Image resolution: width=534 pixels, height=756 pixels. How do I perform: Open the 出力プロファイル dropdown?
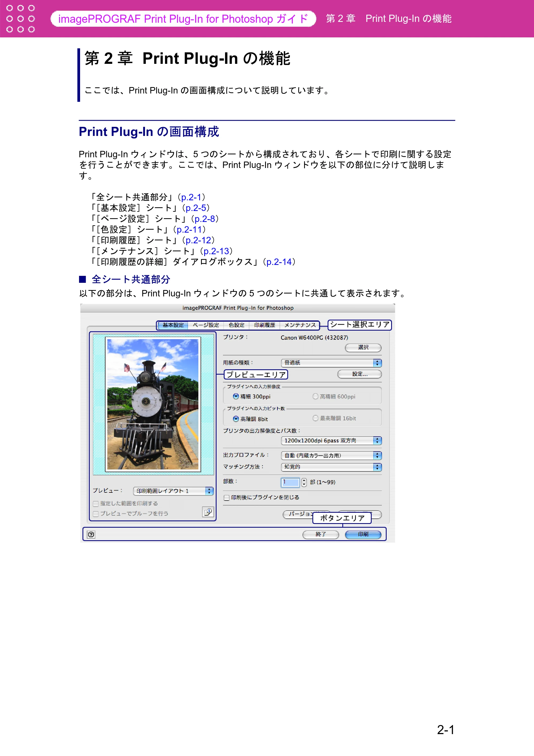331,455
